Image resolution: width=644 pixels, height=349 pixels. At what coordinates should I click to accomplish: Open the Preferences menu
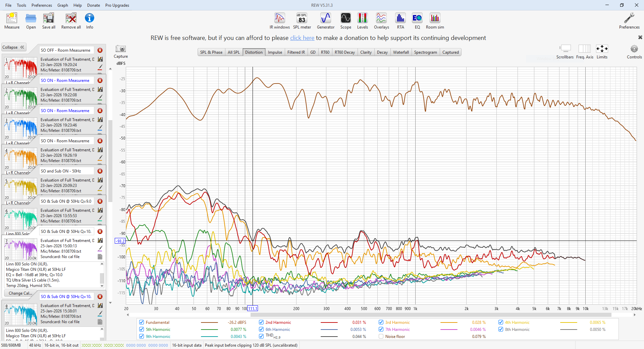[x=42, y=5]
